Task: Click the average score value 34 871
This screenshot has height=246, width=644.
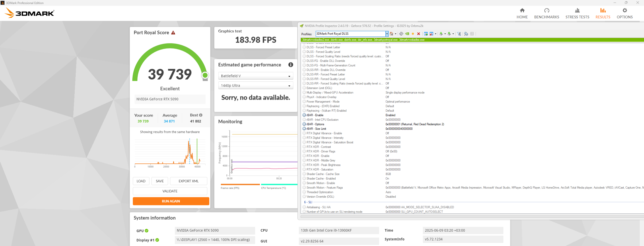Action: pos(169,121)
